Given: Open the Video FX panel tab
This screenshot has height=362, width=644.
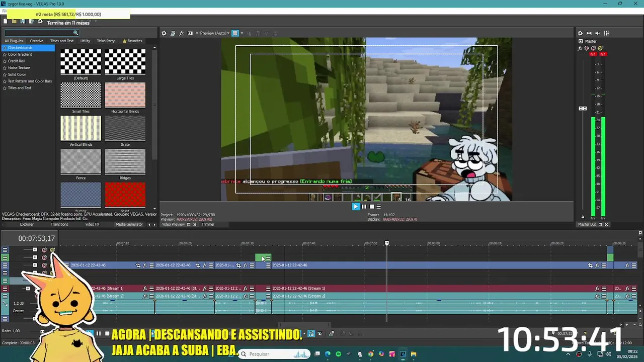Looking at the screenshot, I should click(92, 224).
